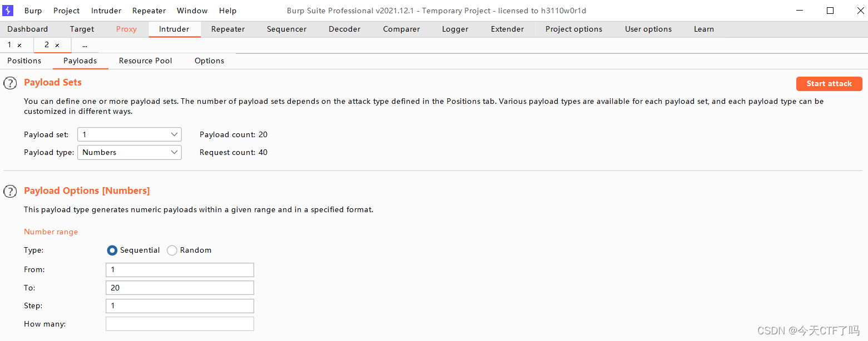Open the Window menu
Screen dimensions: 868x341
(192, 11)
